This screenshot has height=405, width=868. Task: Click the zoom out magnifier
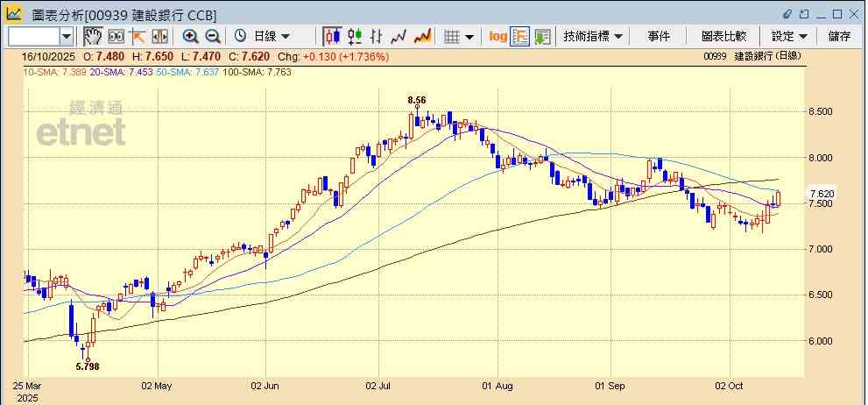pyautogui.click(x=212, y=36)
